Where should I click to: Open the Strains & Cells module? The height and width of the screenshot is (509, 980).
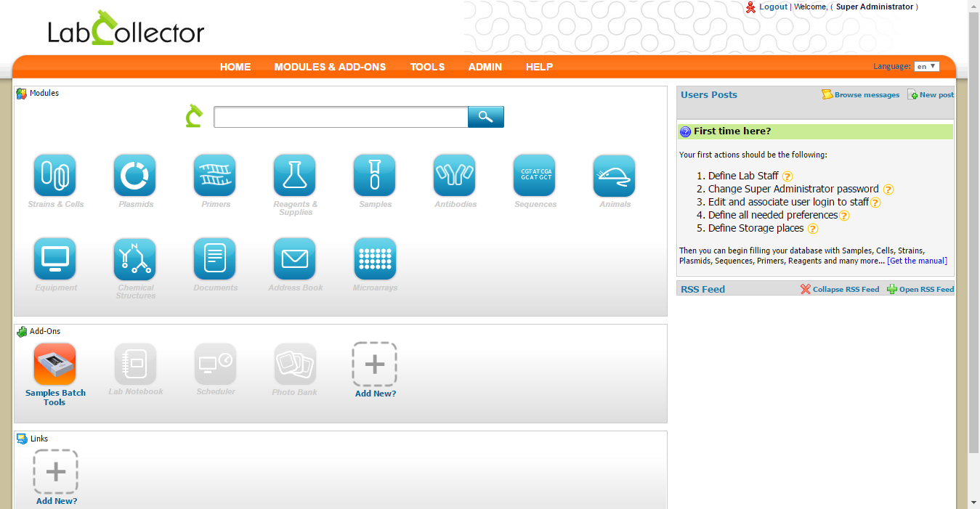click(x=54, y=176)
